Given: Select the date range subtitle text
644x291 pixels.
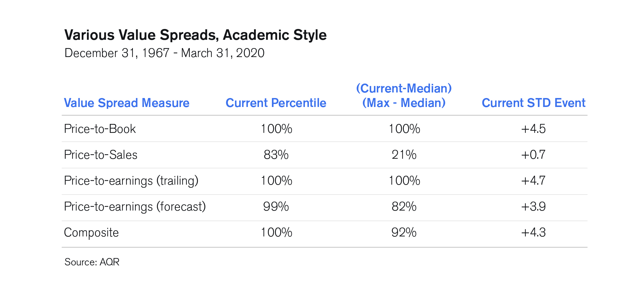Looking at the screenshot, I should tap(164, 53).
